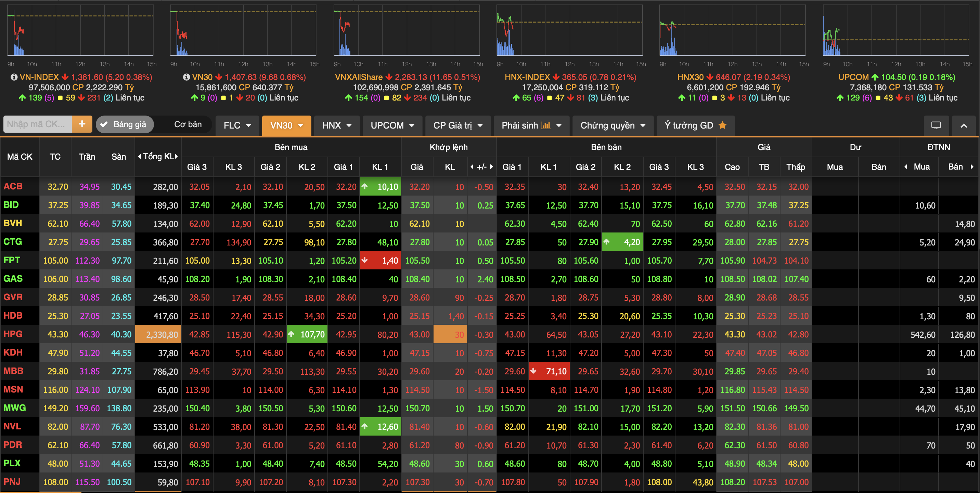Click the bar chart icon in Phái sinh

(545, 125)
